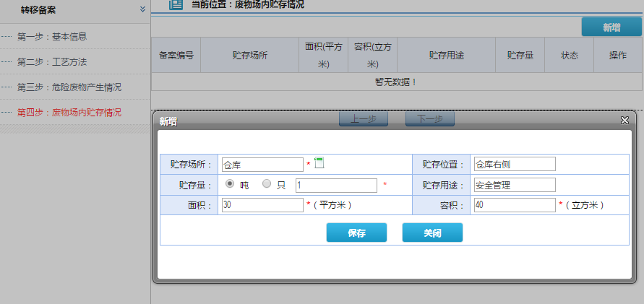This screenshot has width=644, height=304.
Task: Click the 贮存位置 text field
Action: point(513,164)
